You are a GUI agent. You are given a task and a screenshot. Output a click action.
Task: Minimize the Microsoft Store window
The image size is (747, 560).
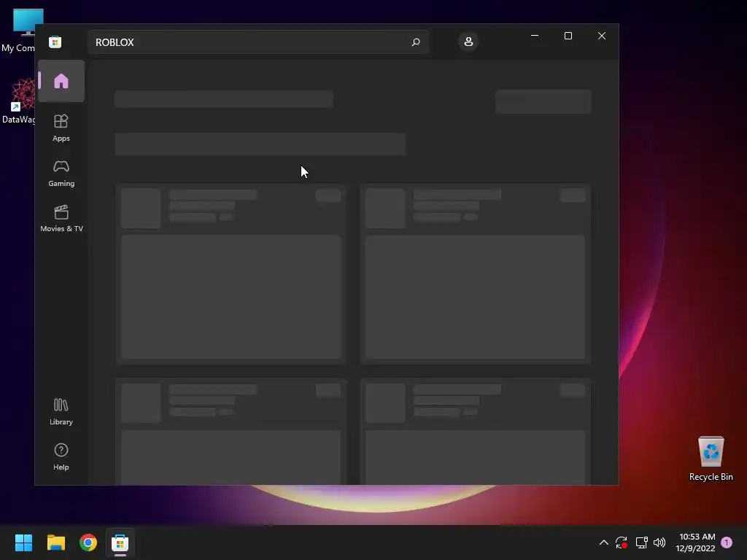point(535,36)
